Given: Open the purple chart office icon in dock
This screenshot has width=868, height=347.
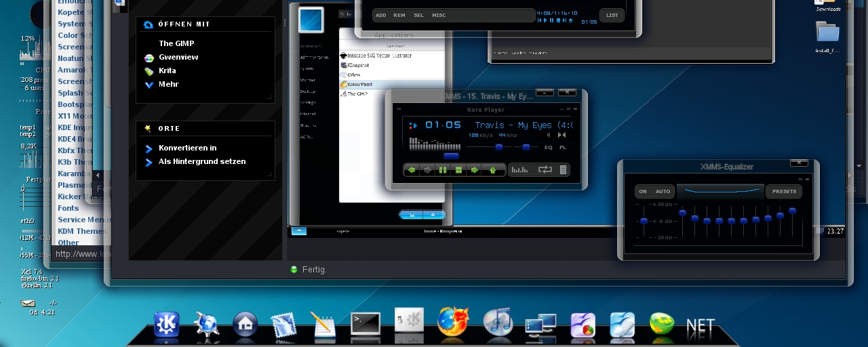Looking at the screenshot, I should click(x=583, y=325).
